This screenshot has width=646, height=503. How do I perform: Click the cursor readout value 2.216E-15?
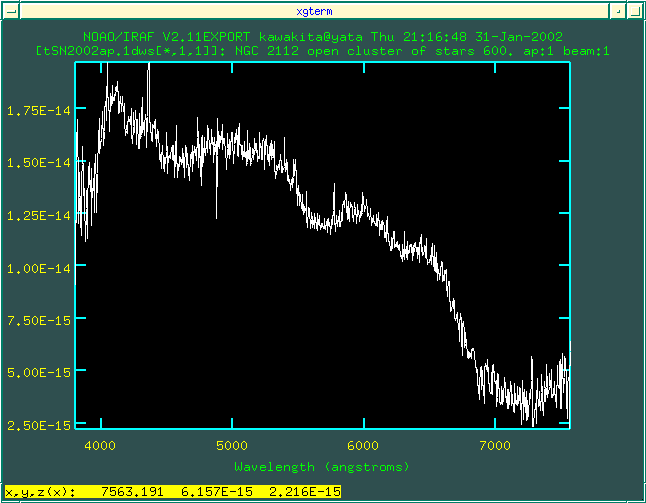(305, 491)
